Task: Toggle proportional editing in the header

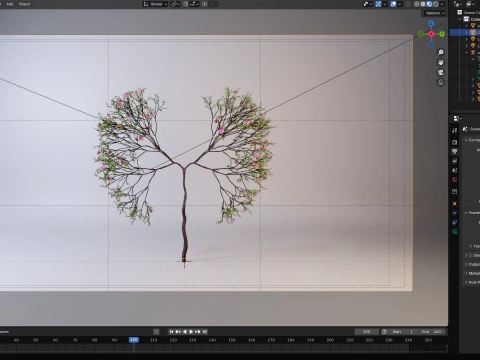Action: point(205,4)
